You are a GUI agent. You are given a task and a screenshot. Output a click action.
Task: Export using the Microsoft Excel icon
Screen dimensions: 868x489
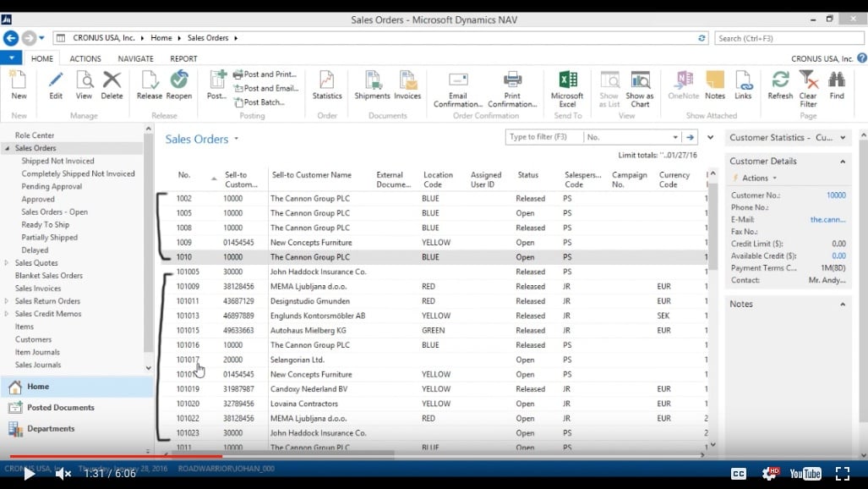567,81
